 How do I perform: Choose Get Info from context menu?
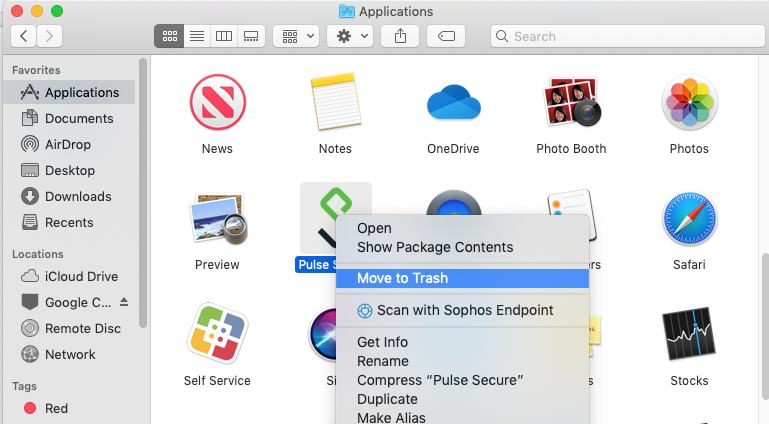click(x=462, y=342)
